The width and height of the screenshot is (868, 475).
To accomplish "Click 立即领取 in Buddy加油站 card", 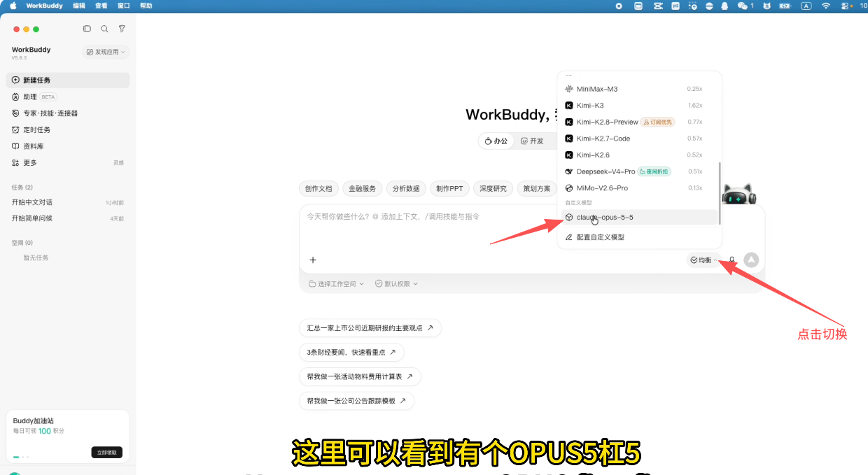I will [106, 453].
